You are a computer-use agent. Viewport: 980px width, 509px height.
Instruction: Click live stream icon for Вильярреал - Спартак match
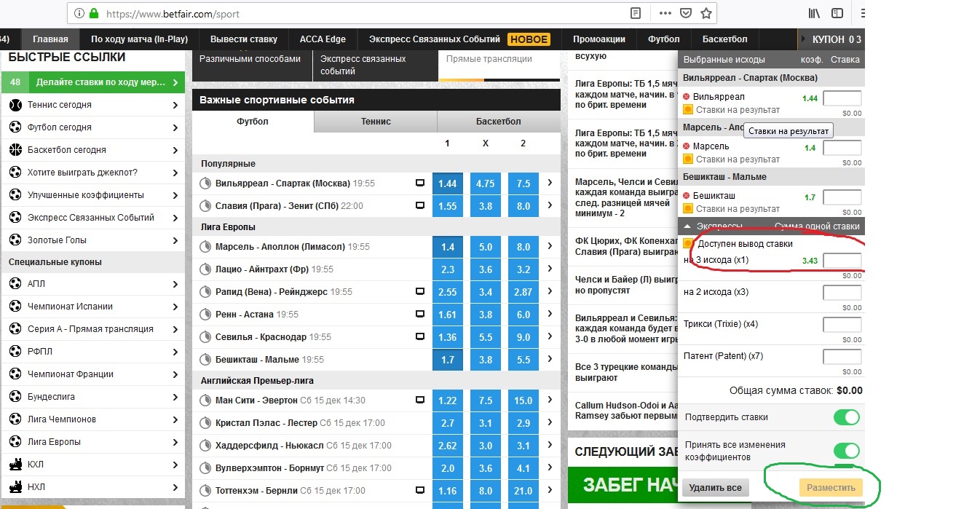pos(420,184)
